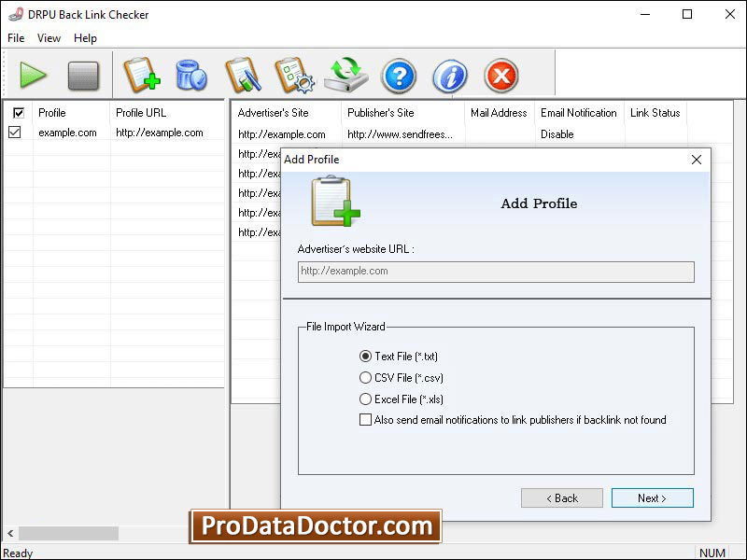Open the Add Profile toolbar icon
The height and width of the screenshot is (560, 747).
[x=141, y=76]
